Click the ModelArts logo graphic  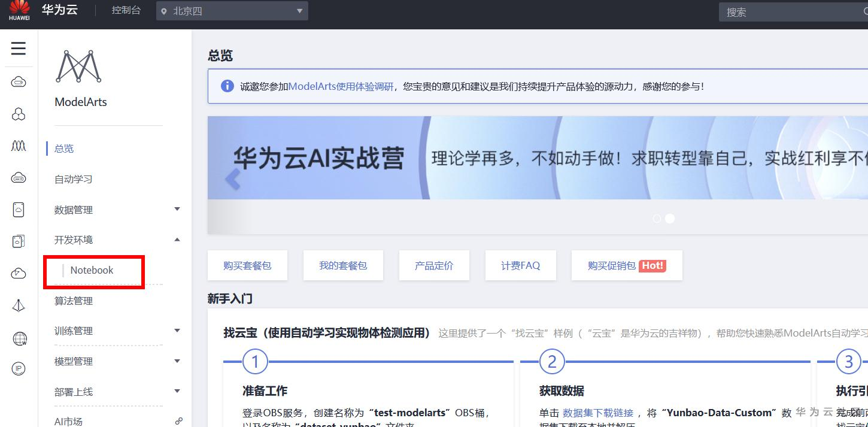[78, 66]
